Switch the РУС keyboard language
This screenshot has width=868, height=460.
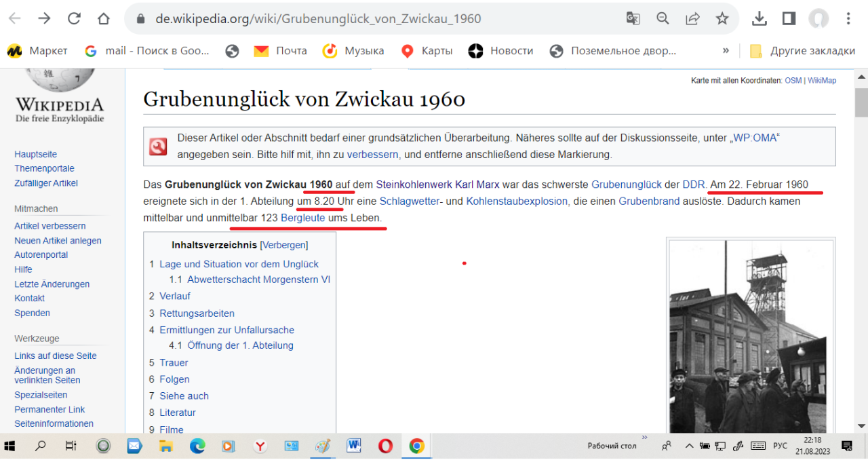(781, 446)
